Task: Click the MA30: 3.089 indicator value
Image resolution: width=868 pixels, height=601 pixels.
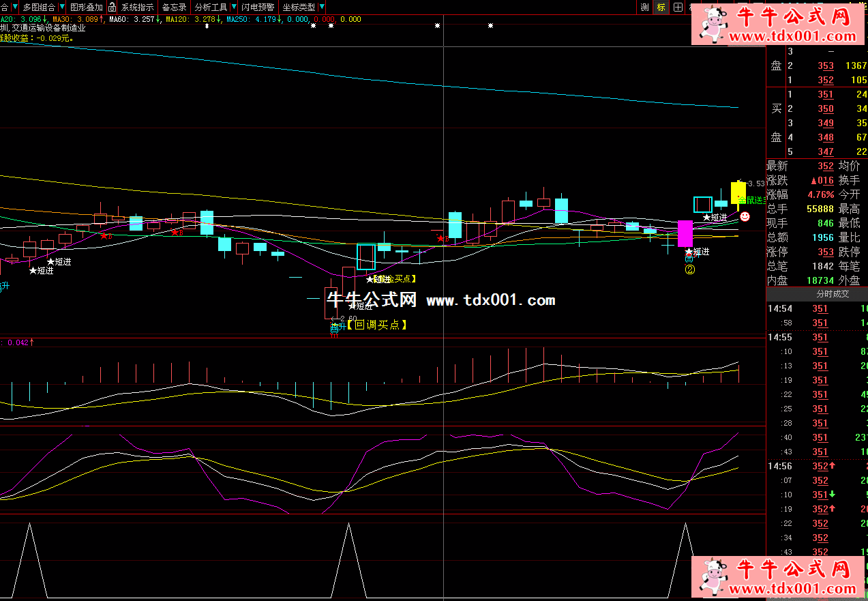Action: click(77, 20)
